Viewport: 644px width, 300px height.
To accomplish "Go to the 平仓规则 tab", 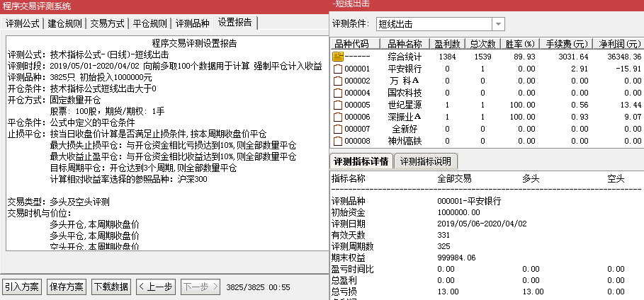I will pyautogui.click(x=149, y=23).
